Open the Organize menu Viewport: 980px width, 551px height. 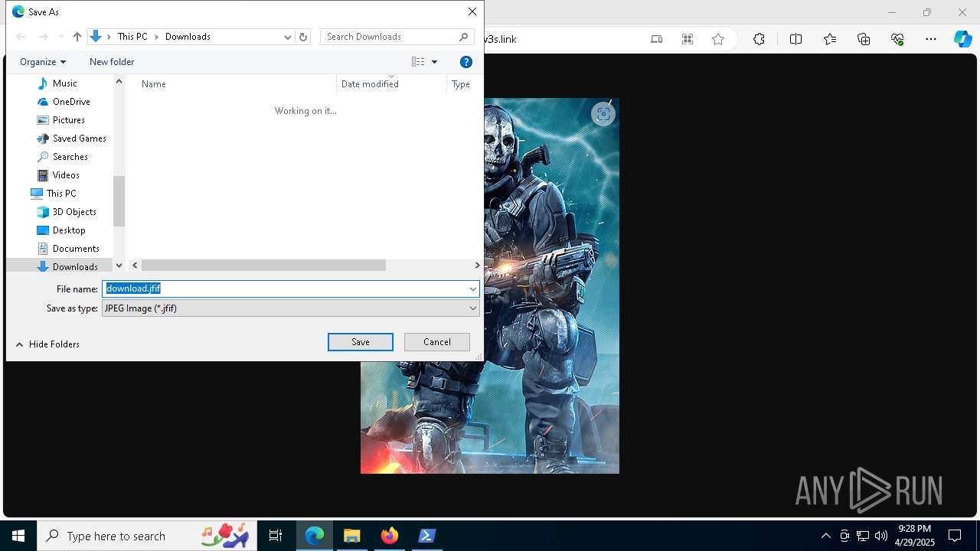(x=43, y=62)
